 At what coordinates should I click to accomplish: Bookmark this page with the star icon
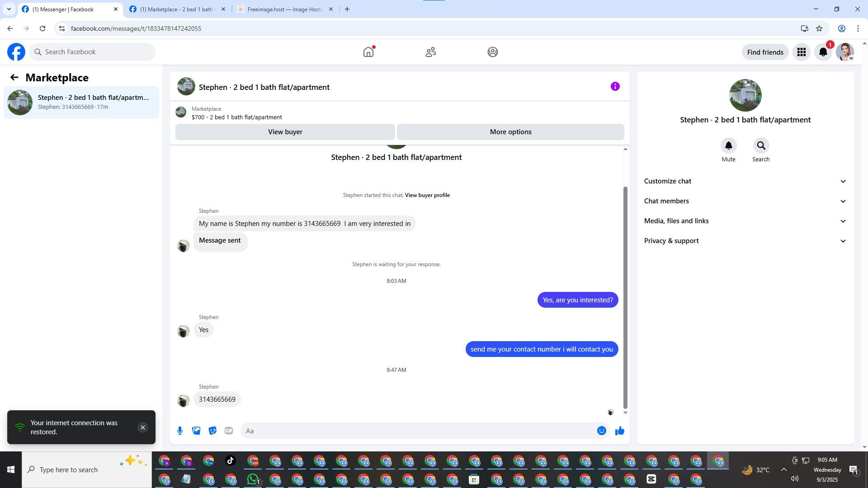[x=819, y=28]
